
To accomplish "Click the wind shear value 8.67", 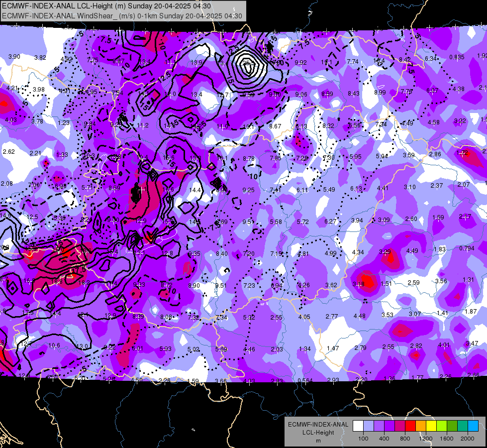I will click(x=275, y=126).
